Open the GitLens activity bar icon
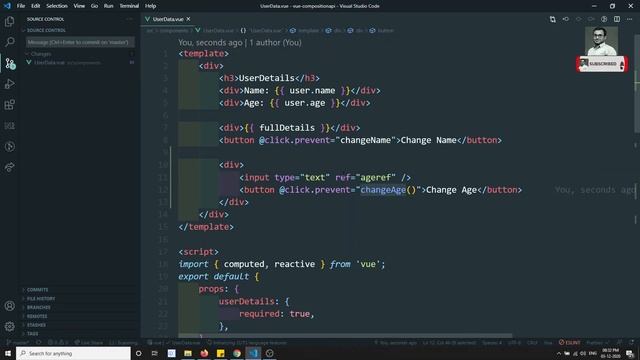 click(9, 146)
